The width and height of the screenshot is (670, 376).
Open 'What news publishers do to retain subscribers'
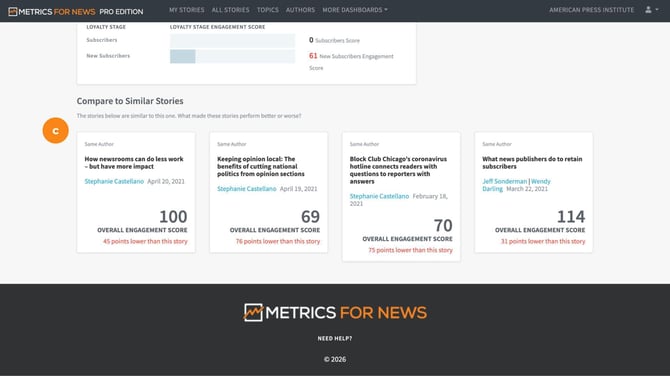click(x=532, y=163)
